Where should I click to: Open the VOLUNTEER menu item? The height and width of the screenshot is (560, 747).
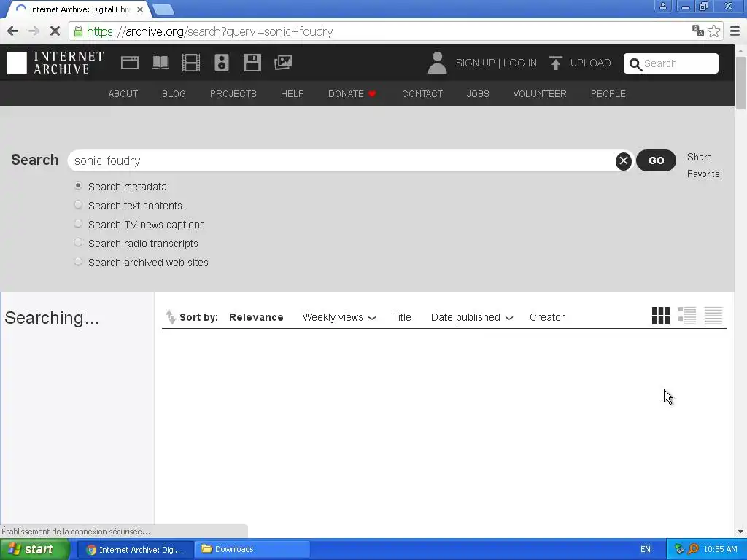540,94
